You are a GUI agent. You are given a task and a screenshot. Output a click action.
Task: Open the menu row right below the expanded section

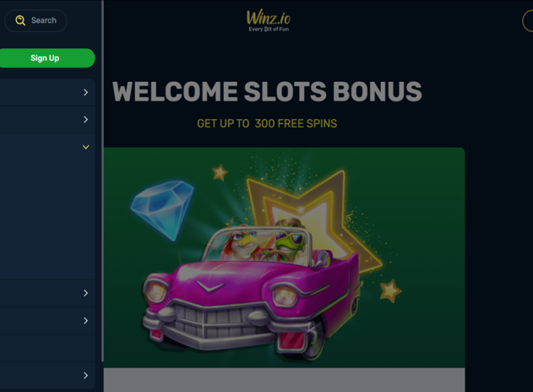tap(47, 293)
